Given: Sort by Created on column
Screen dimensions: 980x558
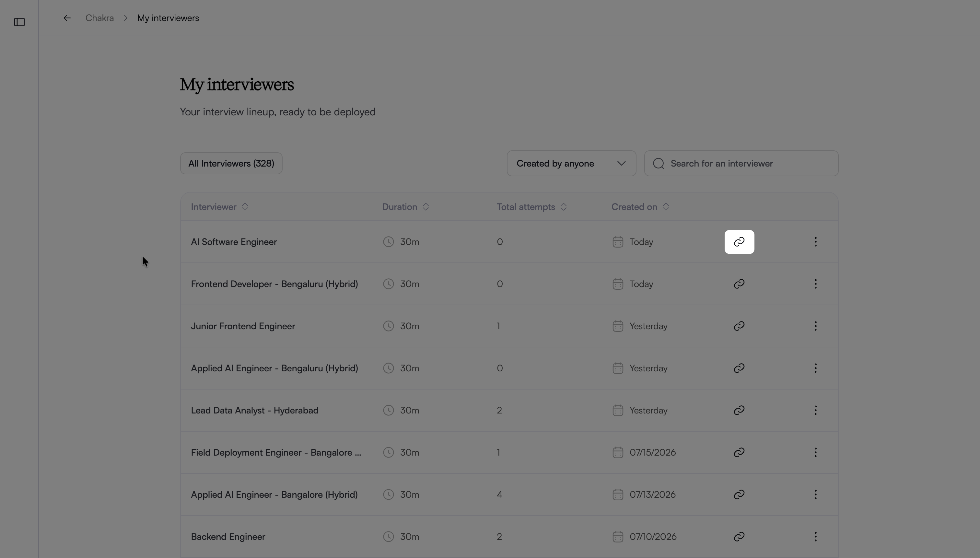Looking at the screenshot, I should pyautogui.click(x=640, y=207).
